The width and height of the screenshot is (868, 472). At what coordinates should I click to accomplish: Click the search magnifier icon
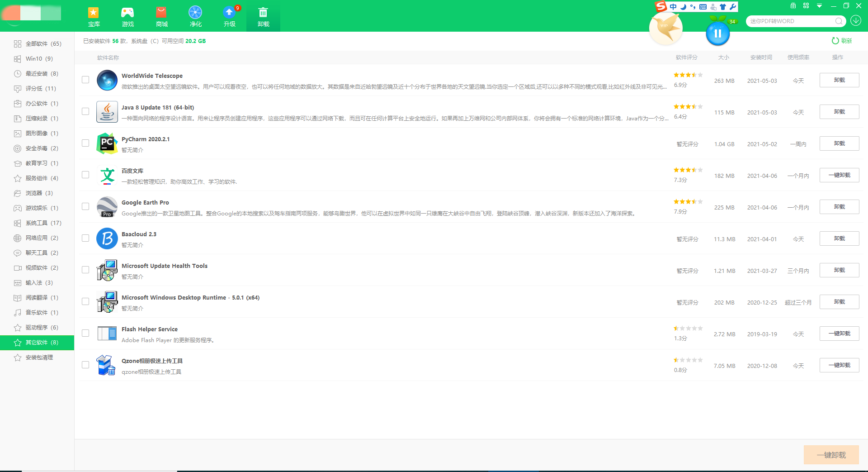click(839, 21)
